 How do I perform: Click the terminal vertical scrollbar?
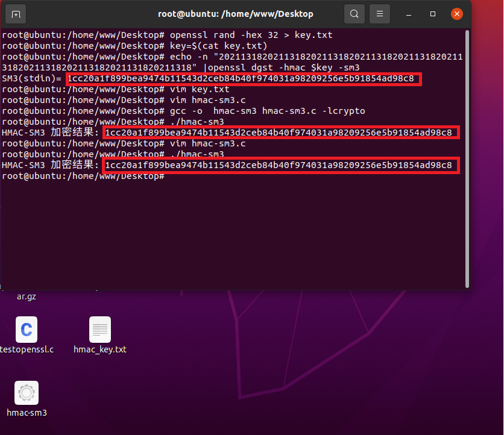click(467, 159)
